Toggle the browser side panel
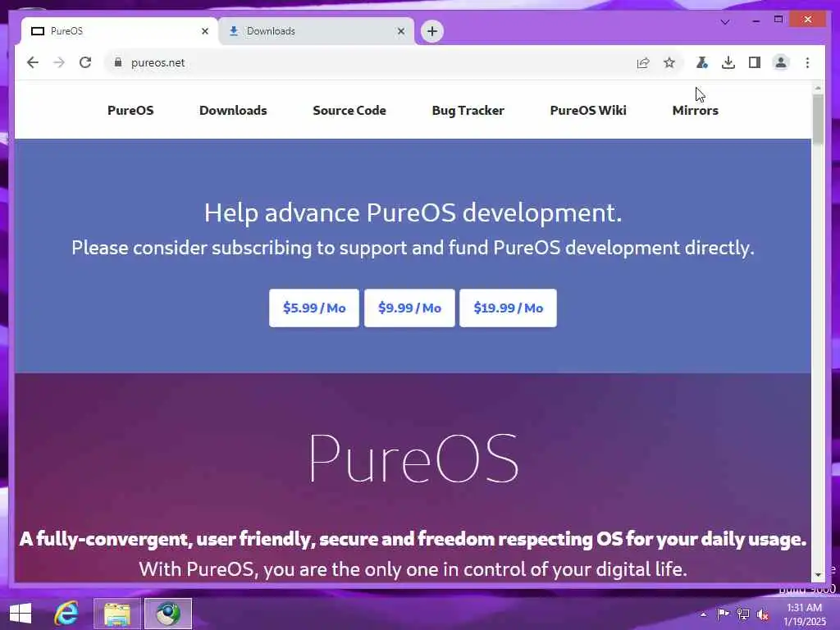840x630 pixels. [755, 62]
